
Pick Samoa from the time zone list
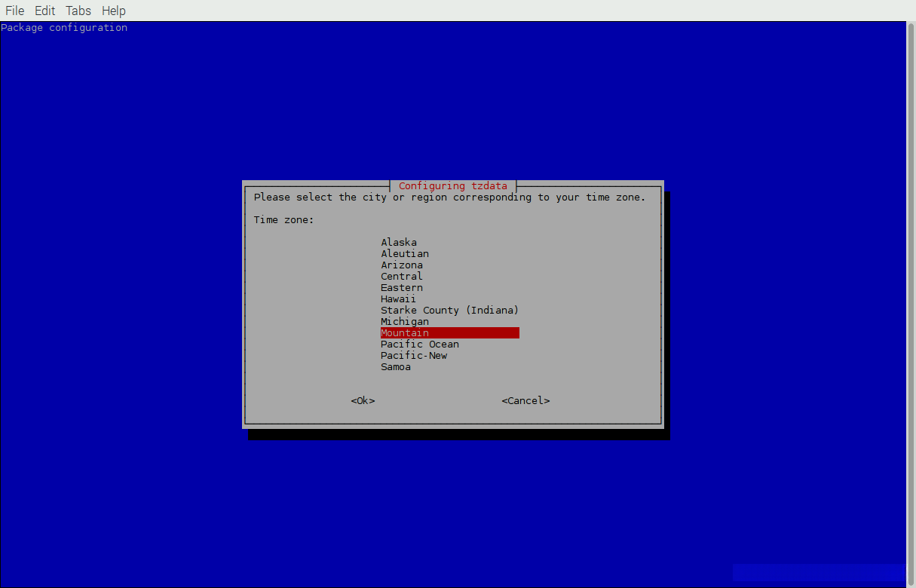[x=396, y=367]
